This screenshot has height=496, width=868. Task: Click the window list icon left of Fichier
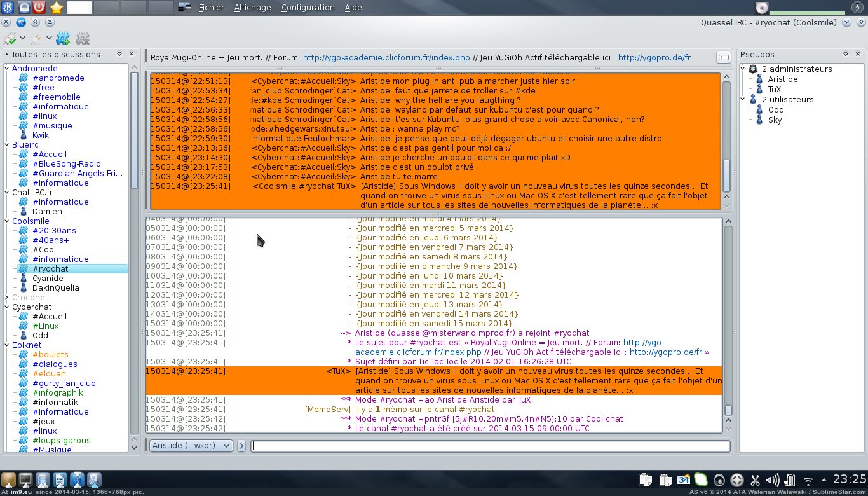[185, 8]
